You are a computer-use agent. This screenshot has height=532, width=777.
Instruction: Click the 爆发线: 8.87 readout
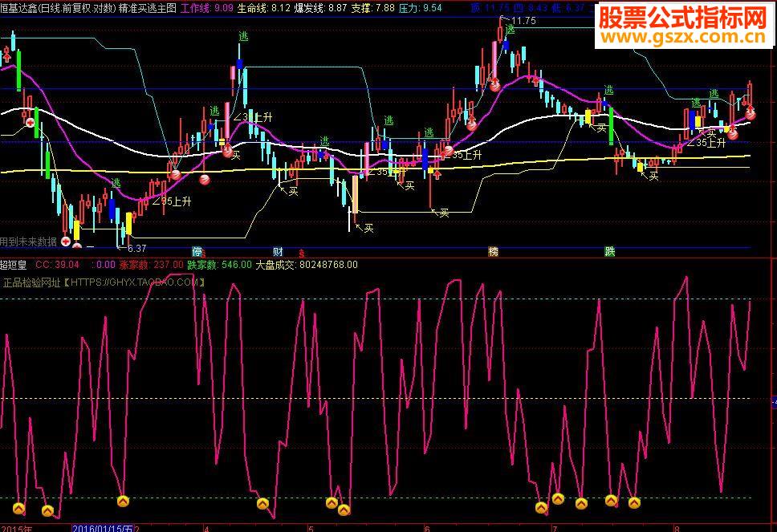(x=320, y=8)
